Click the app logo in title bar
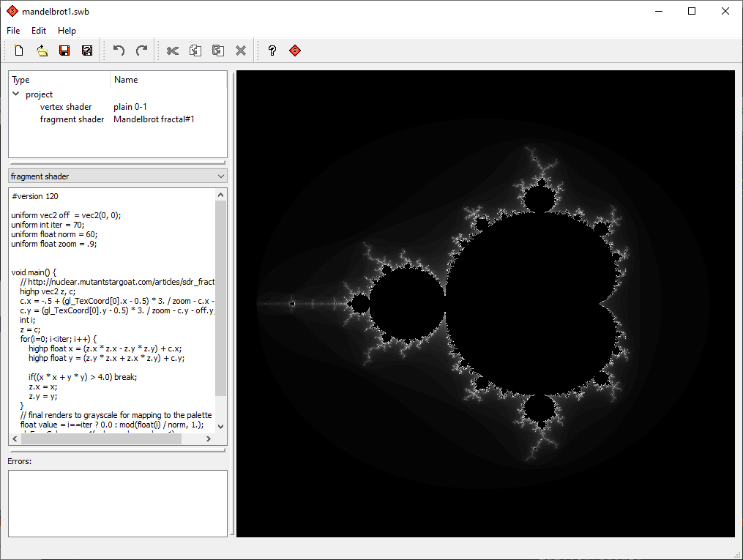The image size is (743, 560). tap(12, 12)
